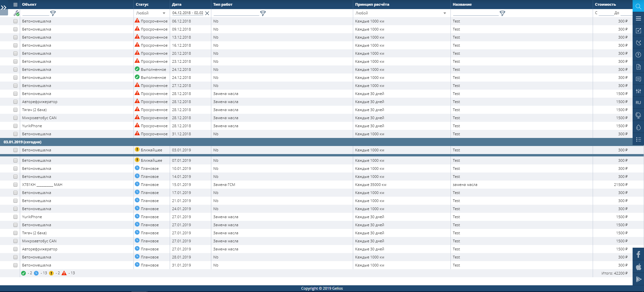
Task: Sort by the Название column header
Action: point(462,4)
